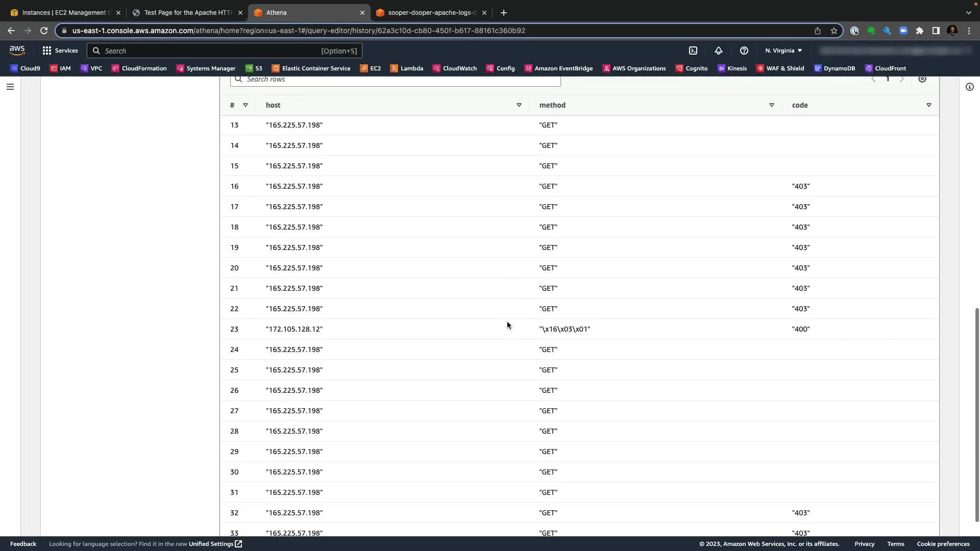Open host column filter dropdown

(x=519, y=105)
